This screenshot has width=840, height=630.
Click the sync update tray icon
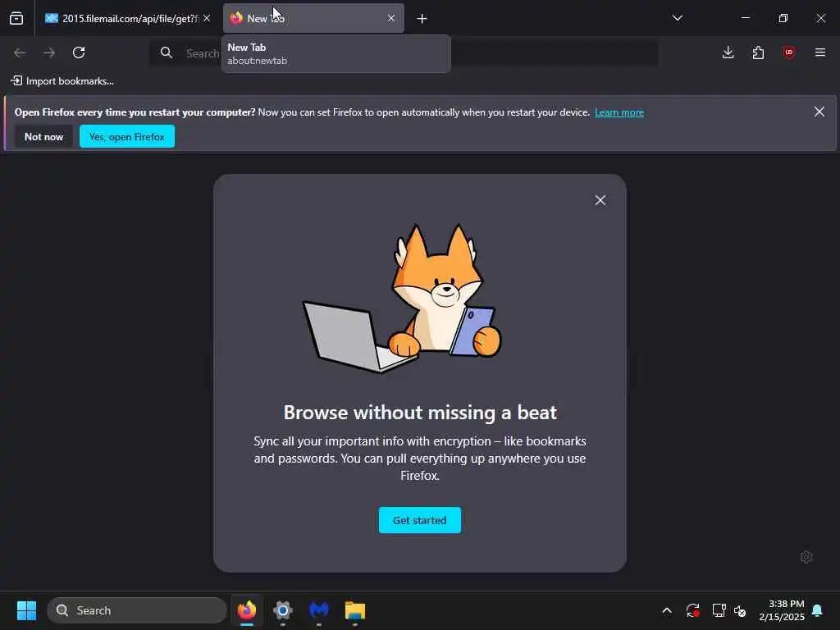(692, 610)
